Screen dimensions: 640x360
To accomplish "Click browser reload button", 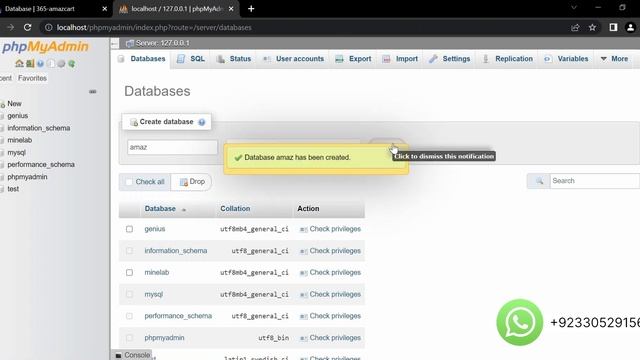I will pos(27,27).
